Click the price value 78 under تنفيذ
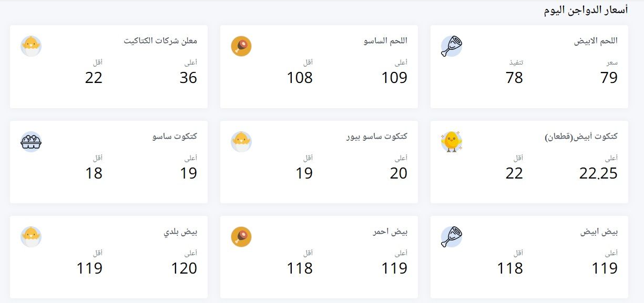The width and height of the screenshot is (644, 303). [515, 78]
